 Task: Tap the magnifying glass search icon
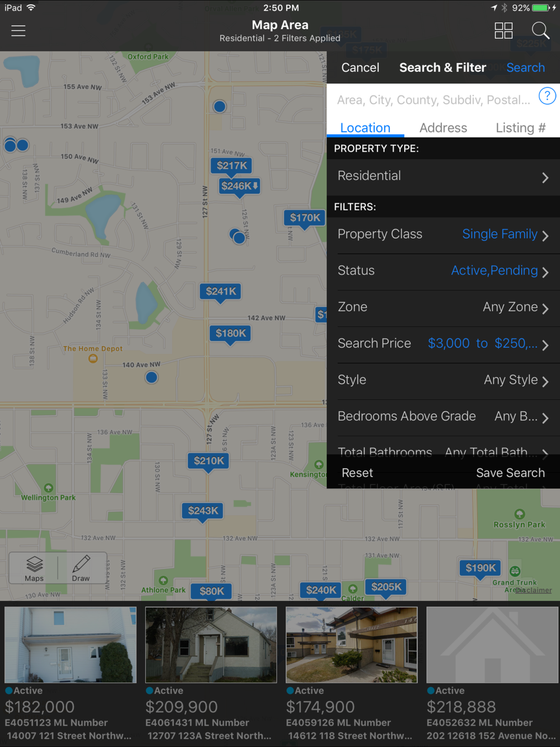[x=540, y=31]
